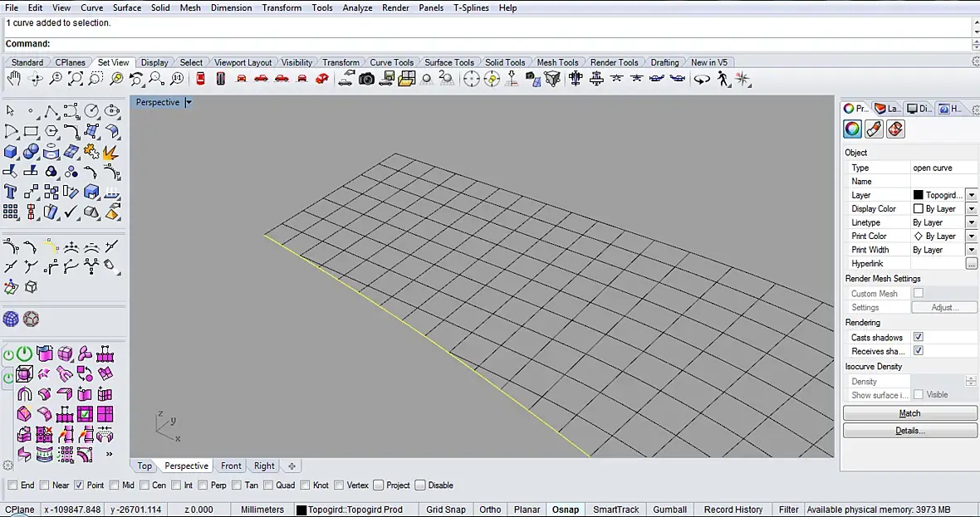This screenshot has width=980, height=517.
Task: Click the blue globe T-Splines icon
Action: [11, 319]
